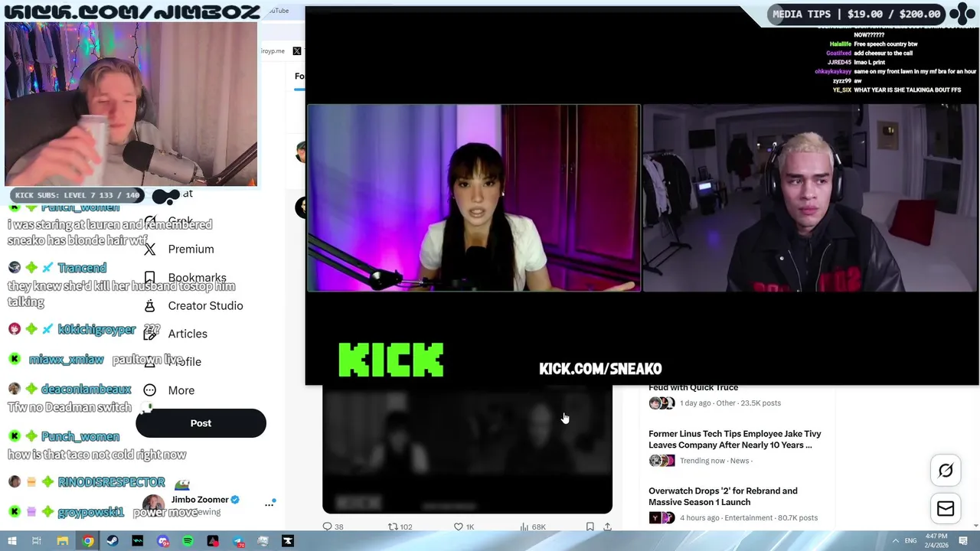
Task: Click 'Trending now · News' label
Action: [x=714, y=461]
